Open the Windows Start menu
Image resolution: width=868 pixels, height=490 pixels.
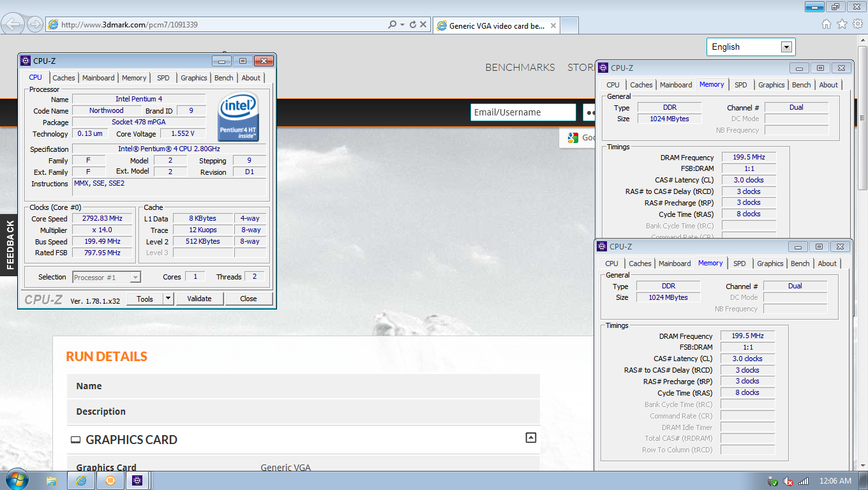16,480
